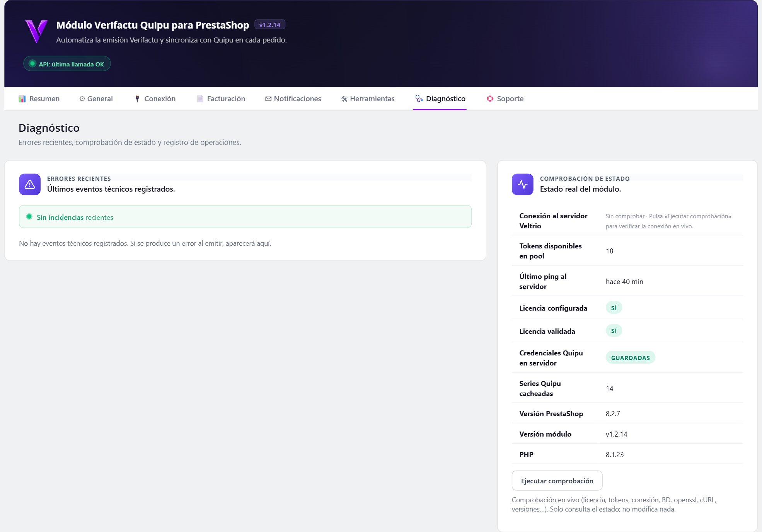Click the green dot beside Sin incidencias recientes

click(29, 217)
